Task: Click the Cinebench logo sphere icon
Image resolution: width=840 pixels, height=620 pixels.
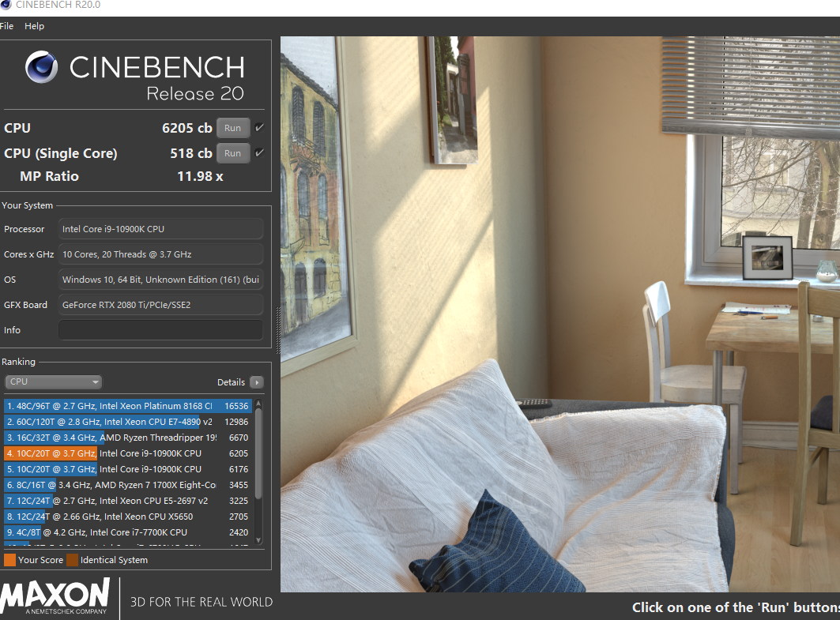Action: click(x=41, y=67)
